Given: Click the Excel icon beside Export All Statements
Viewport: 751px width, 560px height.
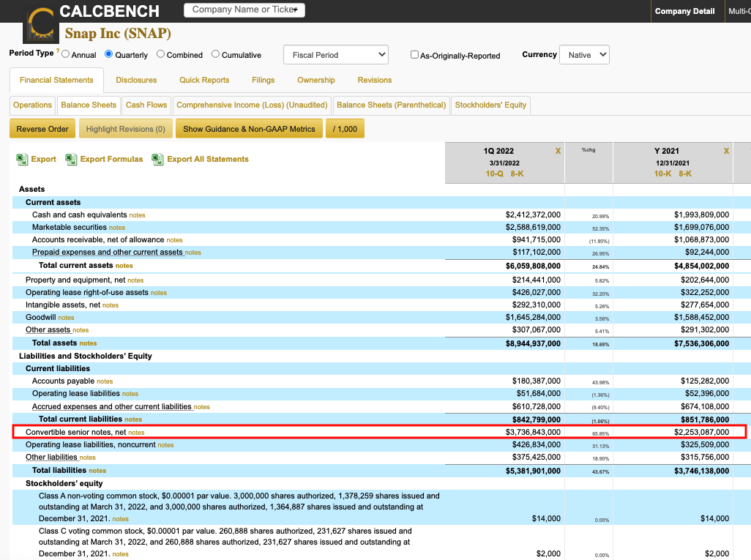Looking at the screenshot, I should coord(157,160).
